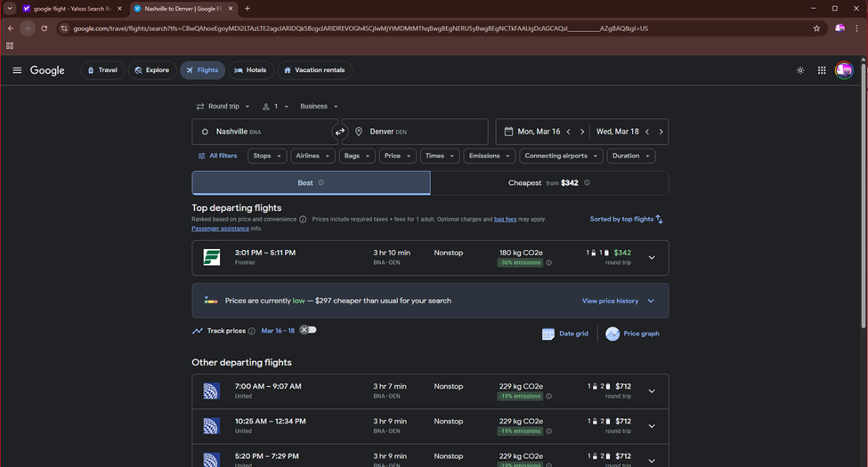Open the Google main menu hamburger icon
The image size is (868, 467).
click(17, 70)
